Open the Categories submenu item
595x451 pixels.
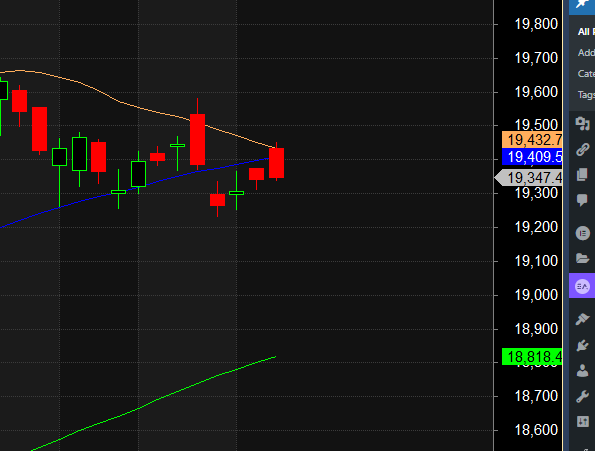586,74
